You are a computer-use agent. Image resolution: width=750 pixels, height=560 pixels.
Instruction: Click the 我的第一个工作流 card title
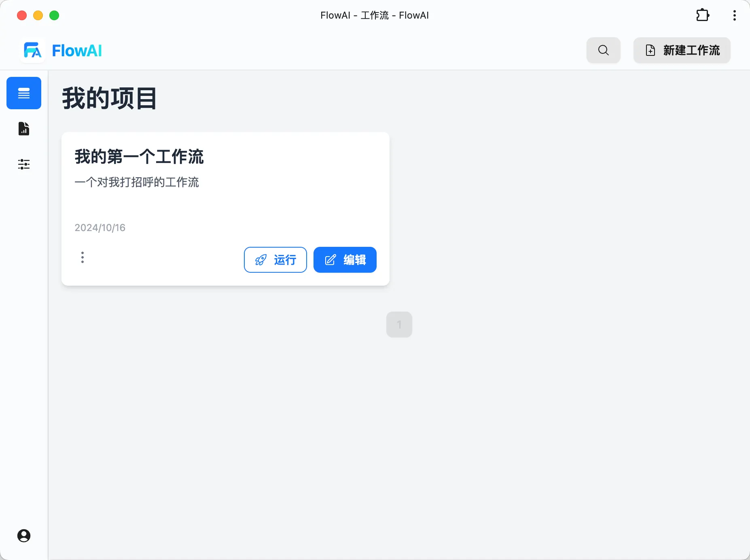(x=139, y=157)
